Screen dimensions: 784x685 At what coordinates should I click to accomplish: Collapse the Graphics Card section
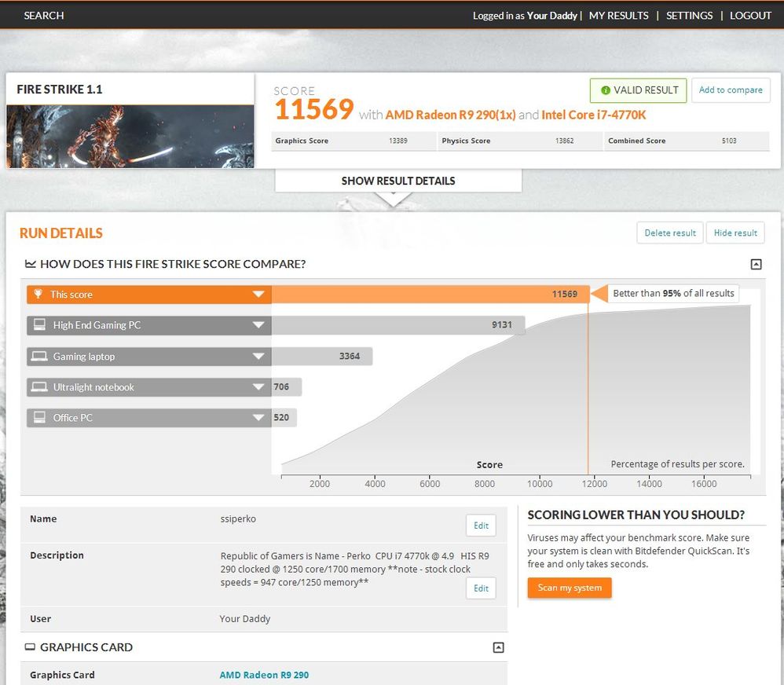click(x=499, y=647)
